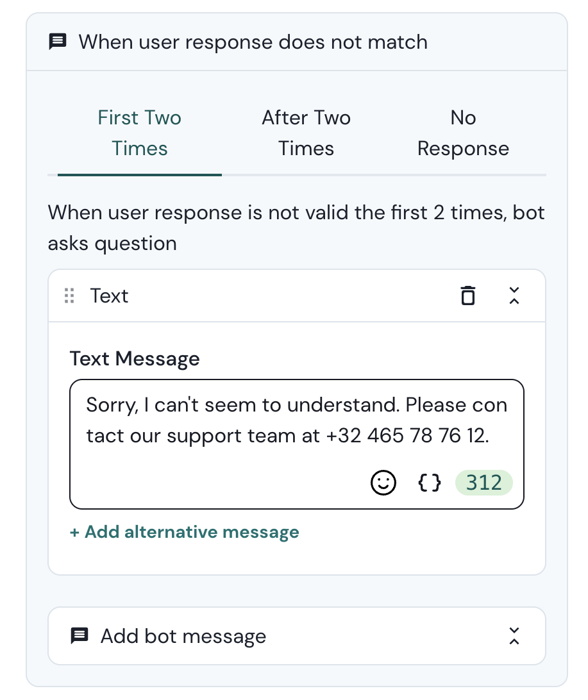Insert a variable with the curly braces icon
Viewport: 588px width, 700px height.
point(429,483)
